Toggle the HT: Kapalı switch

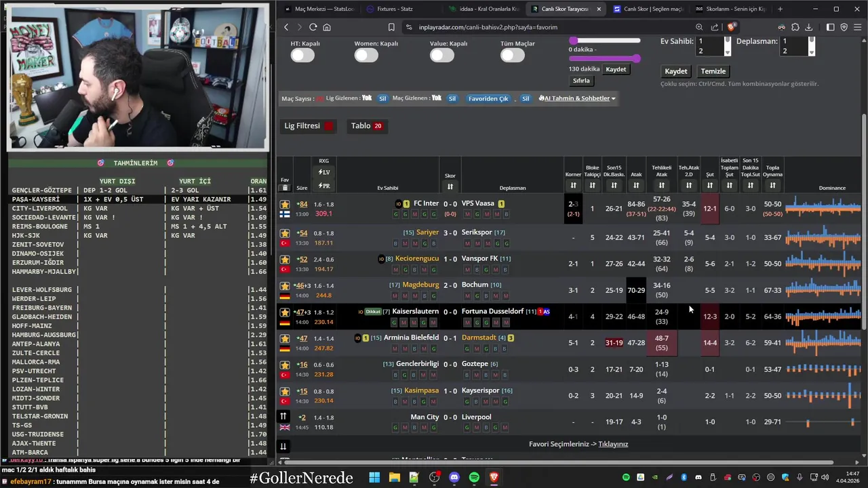302,56
